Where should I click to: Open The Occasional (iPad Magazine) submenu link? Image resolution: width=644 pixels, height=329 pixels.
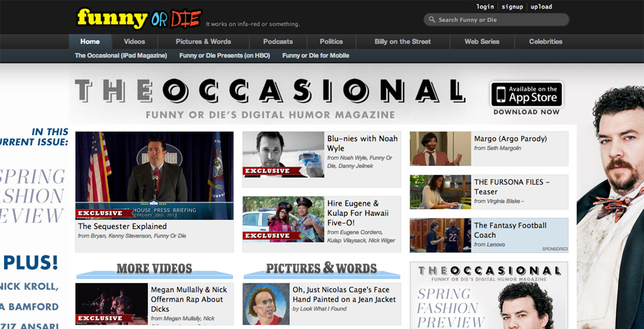(121, 56)
